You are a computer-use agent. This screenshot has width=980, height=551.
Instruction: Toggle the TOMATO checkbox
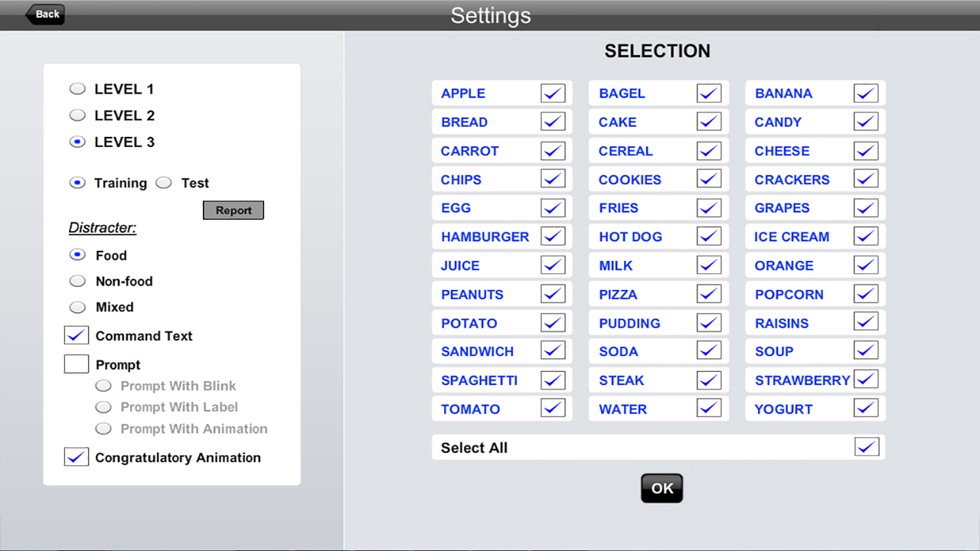click(x=553, y=409)
